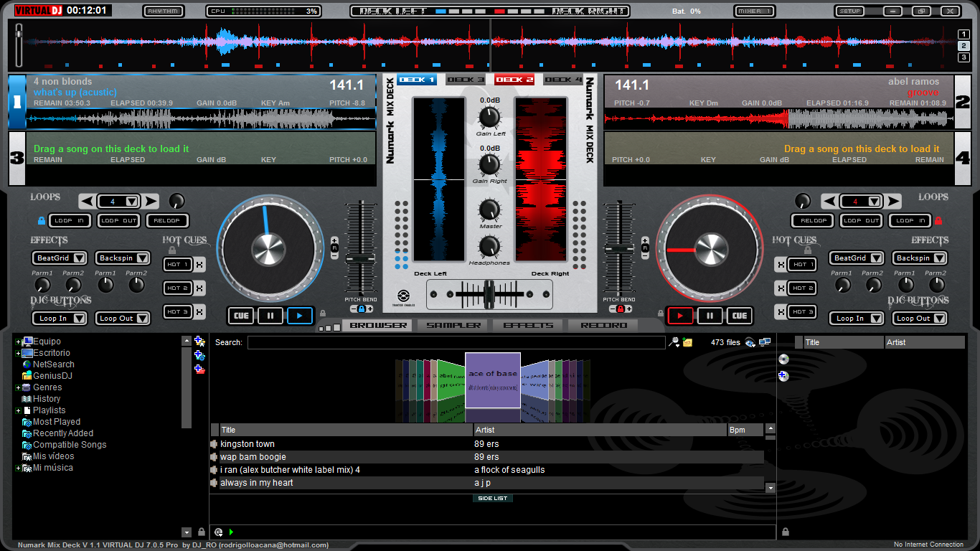Hit the CUE button on right deck

739,316
